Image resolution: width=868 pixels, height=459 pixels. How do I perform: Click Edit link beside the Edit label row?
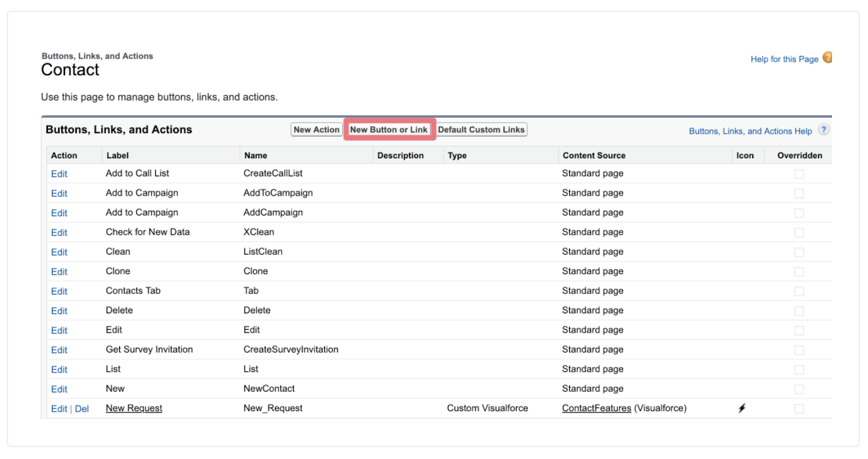59,331
